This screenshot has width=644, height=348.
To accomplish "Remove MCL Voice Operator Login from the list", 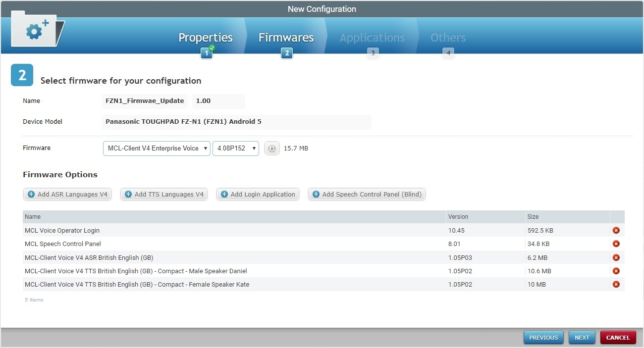I will (615, 230).
